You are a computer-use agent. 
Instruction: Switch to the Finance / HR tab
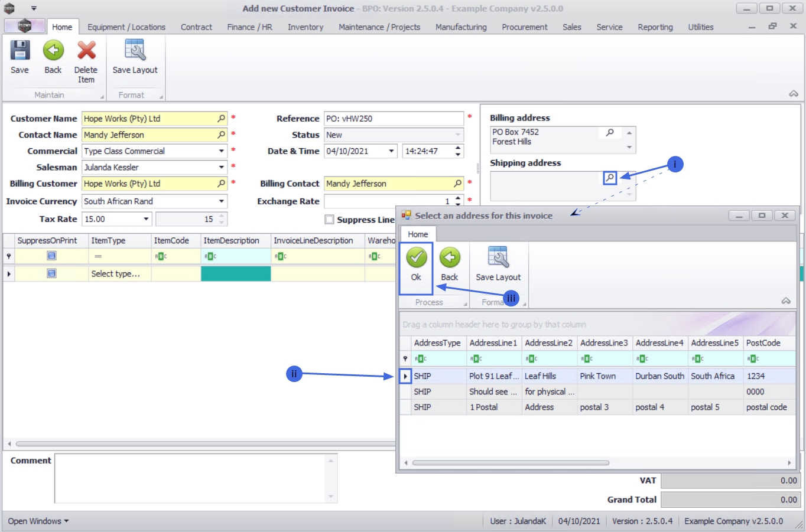[x=250, y=27]
